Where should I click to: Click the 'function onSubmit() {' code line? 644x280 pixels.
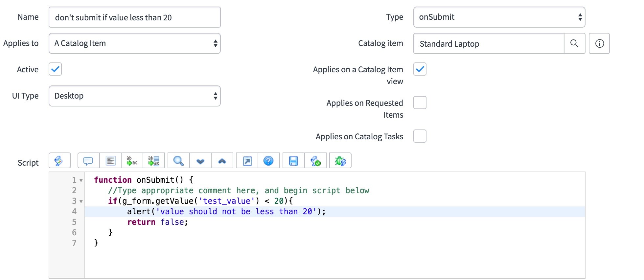click(x=144, y=180)
